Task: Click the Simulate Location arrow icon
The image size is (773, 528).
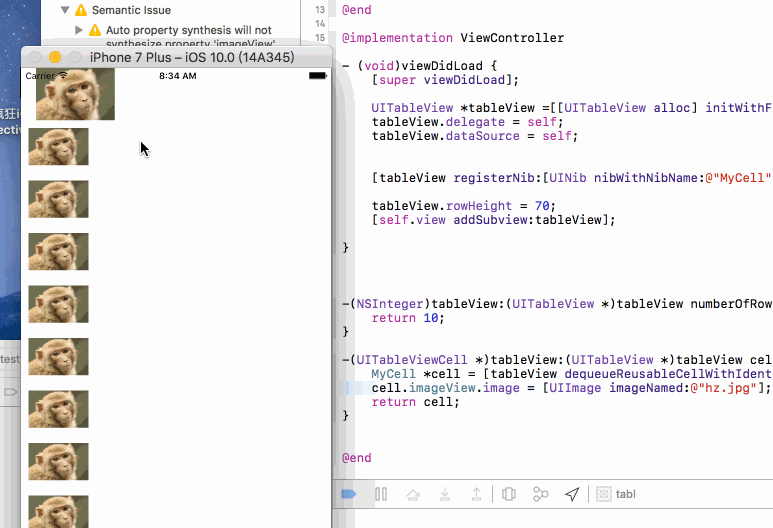Action: point(572,494)
